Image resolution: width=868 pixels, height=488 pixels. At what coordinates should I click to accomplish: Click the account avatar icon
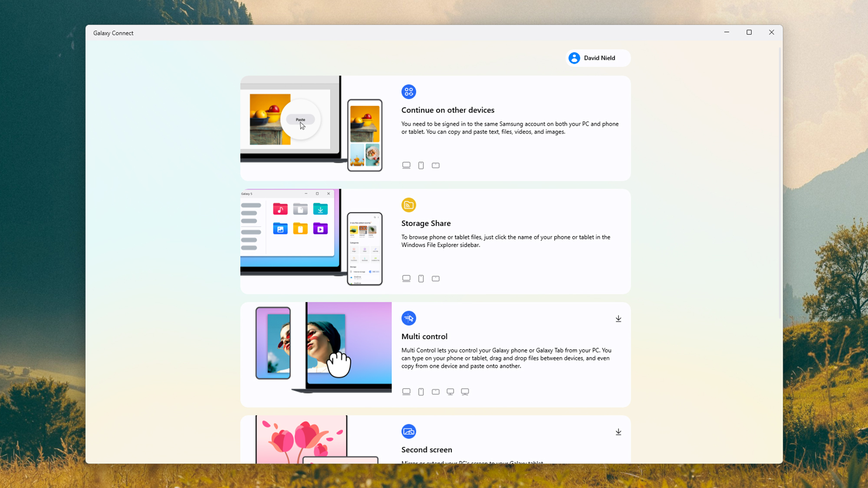(574, 58)
